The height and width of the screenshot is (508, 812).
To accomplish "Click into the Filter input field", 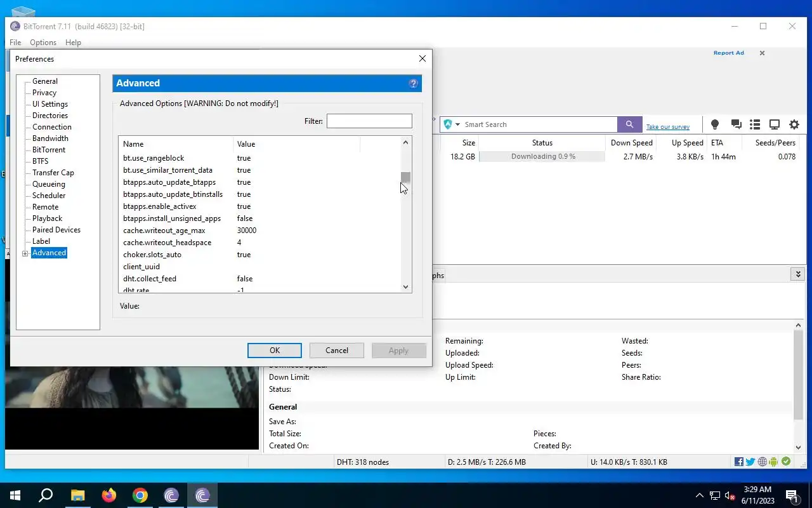I will (x=369, y=121).
